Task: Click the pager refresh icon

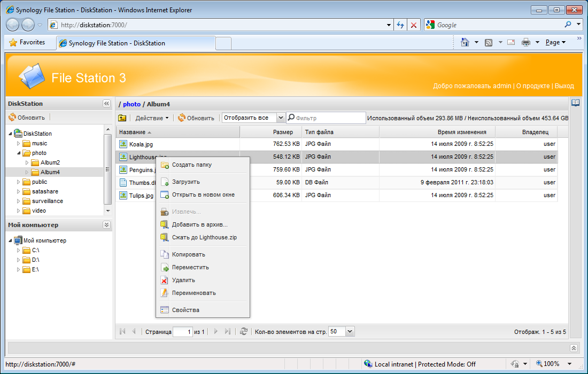Action: tap(244, 331)
